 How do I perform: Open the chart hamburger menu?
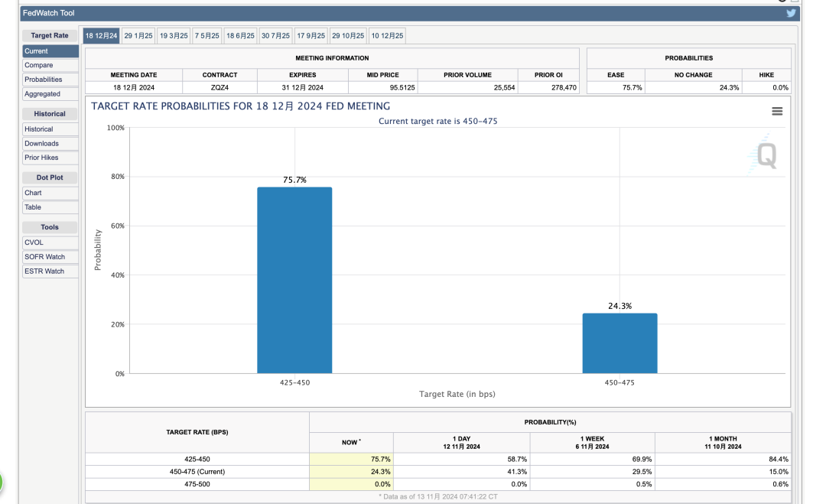777,111
